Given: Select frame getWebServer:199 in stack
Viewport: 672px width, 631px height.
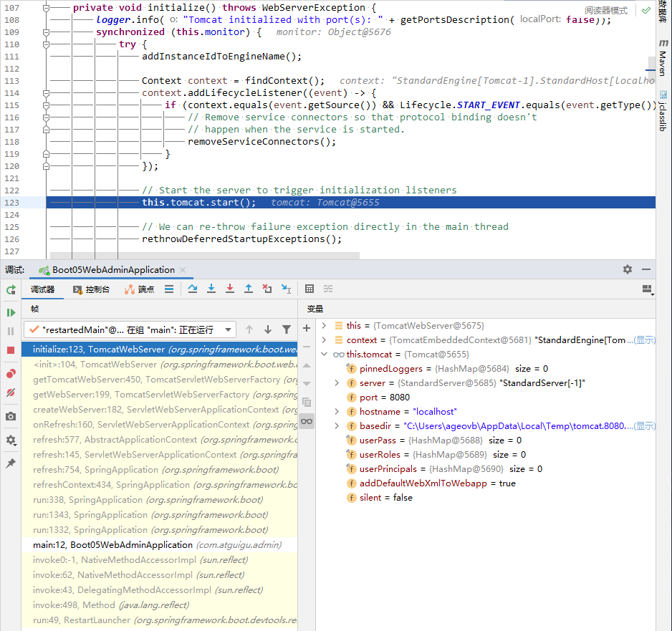Looking at the screenshot, I should click(160, 395).
